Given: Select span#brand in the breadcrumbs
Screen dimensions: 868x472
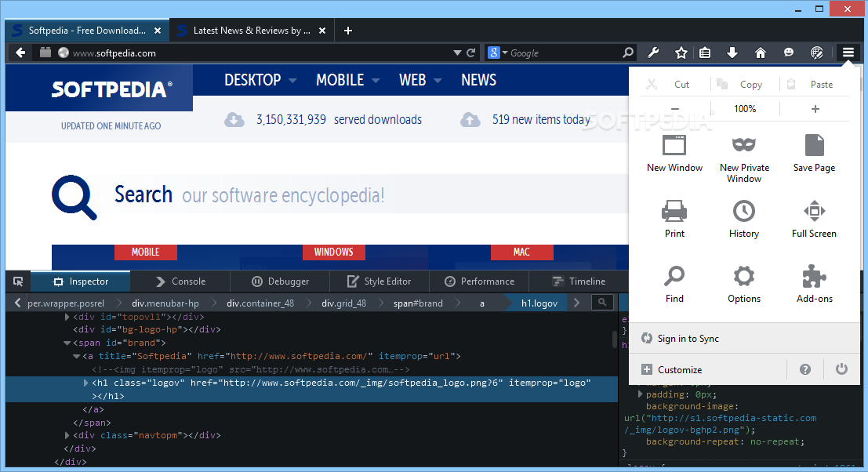Looking at the screenshot, I should (x=418, y=303).
